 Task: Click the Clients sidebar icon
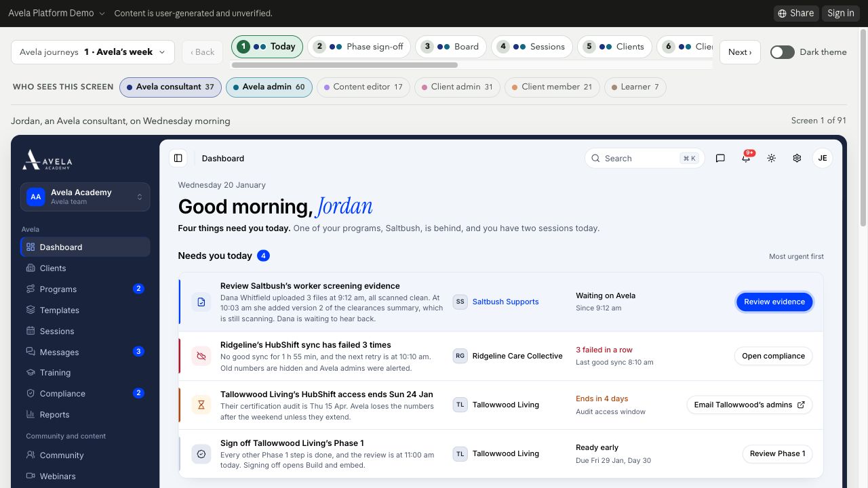coord(31,268)
